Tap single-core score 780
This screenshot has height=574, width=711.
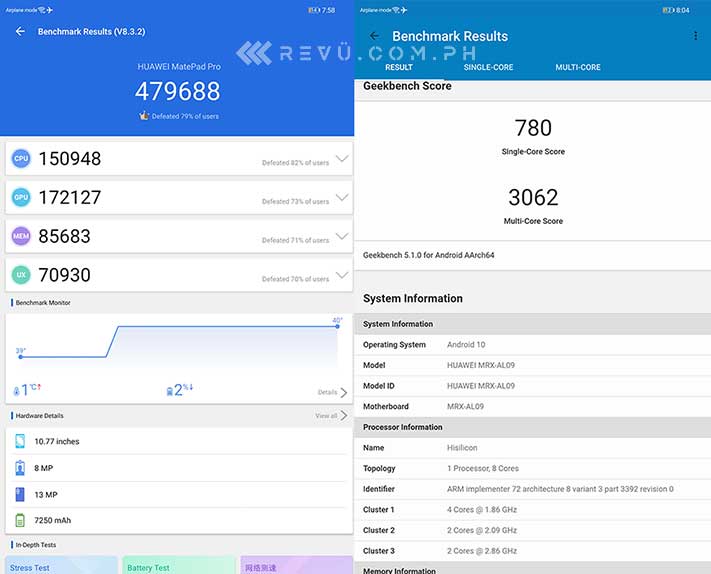tap(533, 128)
